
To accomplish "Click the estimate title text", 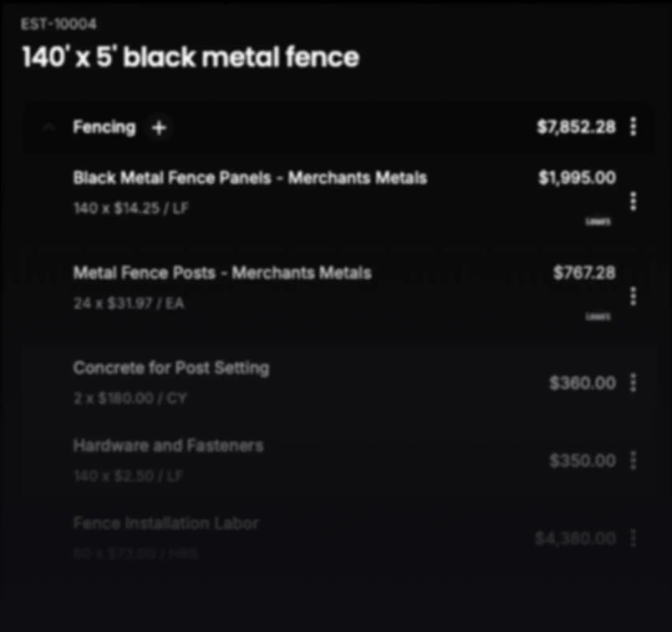I will tap(191, 57).
